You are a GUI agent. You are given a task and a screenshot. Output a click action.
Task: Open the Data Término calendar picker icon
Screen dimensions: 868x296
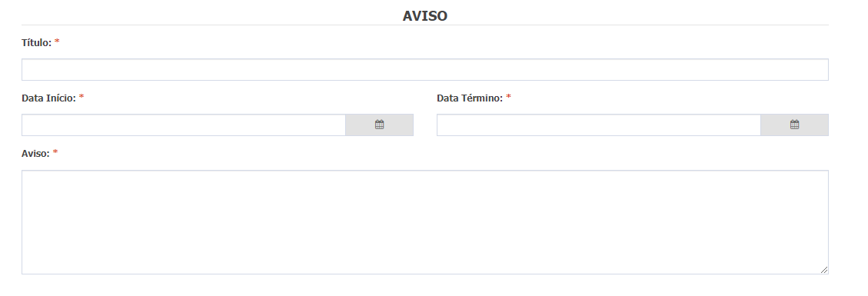click(794, 125)
